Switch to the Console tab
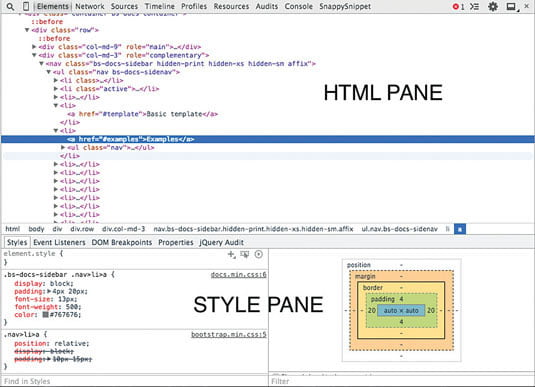The height and width of the screenshot is (387, 535). pyautogui.click(x=299, y=6)
